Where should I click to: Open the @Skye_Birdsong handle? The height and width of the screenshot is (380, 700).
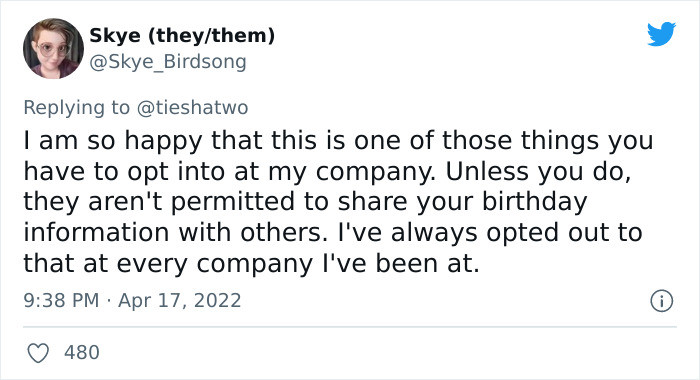click(x=168, y=62)
